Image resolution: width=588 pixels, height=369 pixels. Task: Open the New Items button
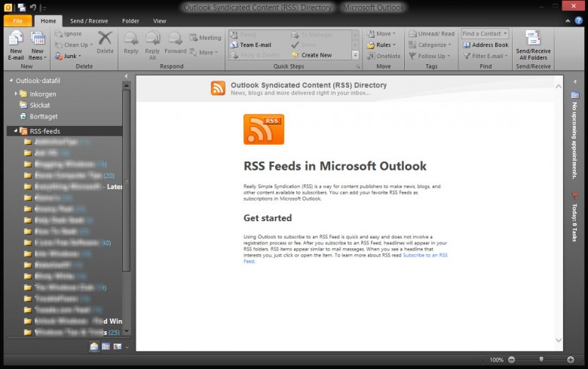point(37,46)
